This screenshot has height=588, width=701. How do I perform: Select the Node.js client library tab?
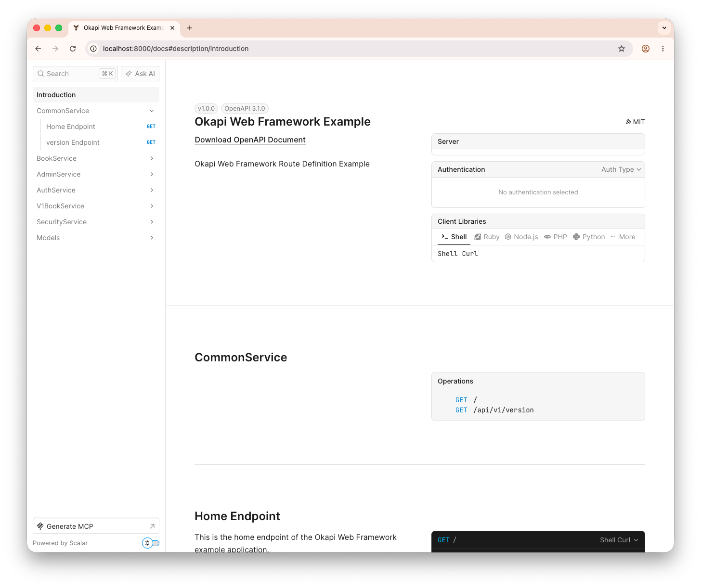(521, 237)
